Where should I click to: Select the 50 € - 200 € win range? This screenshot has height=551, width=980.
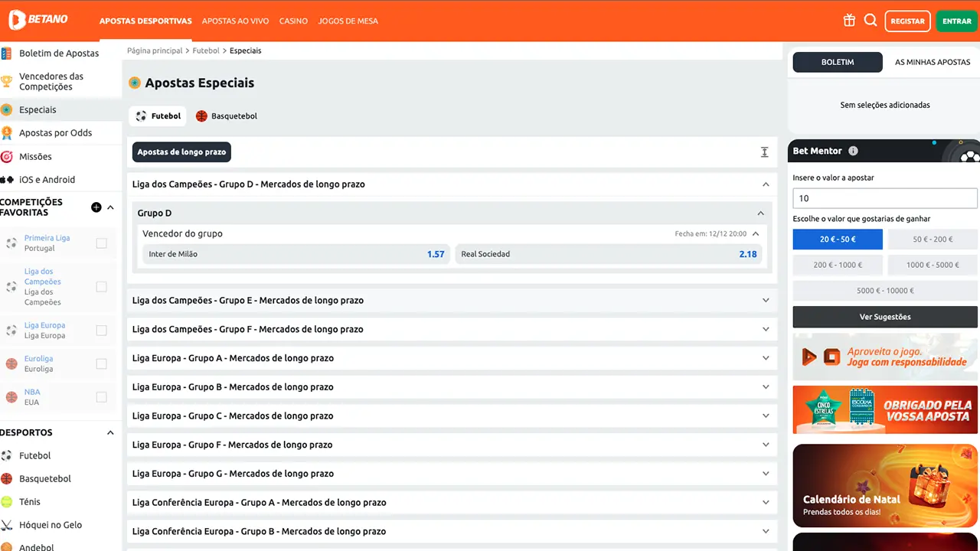click(x=933, y=240)
